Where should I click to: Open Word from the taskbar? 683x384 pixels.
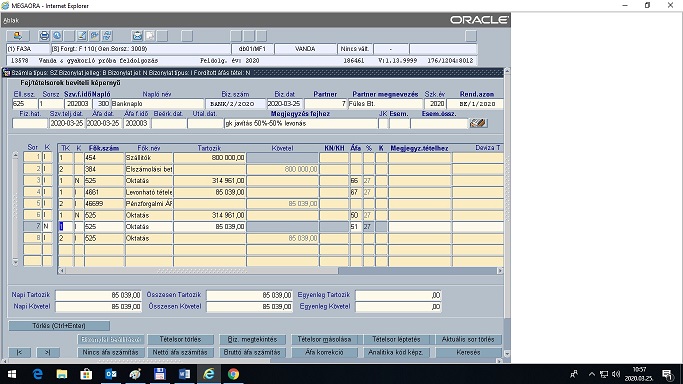tap(184, 374)
